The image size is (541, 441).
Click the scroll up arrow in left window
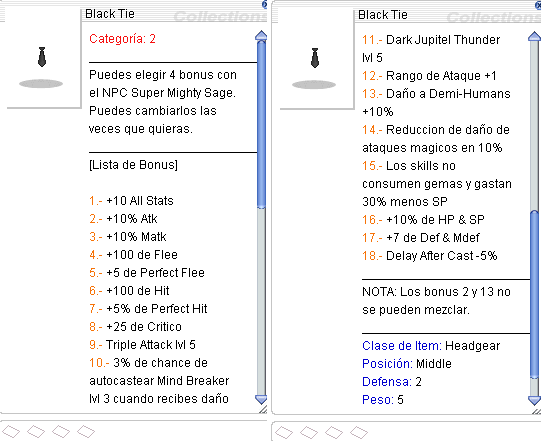261,36
